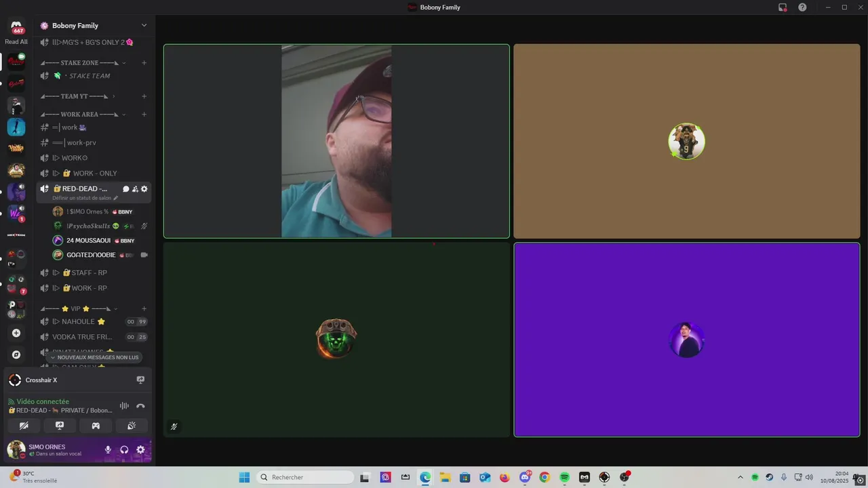Click 'NOUVEAUX MESSAGES NON LUS' pill
This screenshot has width=868, height=488.
(95, 357)
